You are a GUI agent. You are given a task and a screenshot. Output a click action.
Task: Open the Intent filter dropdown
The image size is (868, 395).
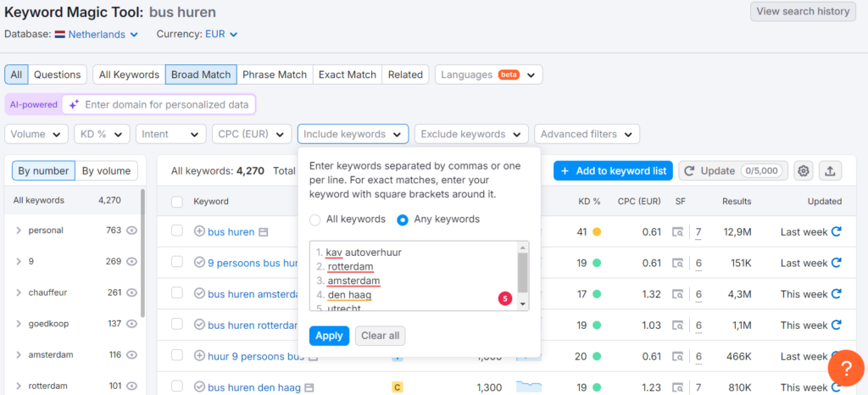tap(170, 134)
